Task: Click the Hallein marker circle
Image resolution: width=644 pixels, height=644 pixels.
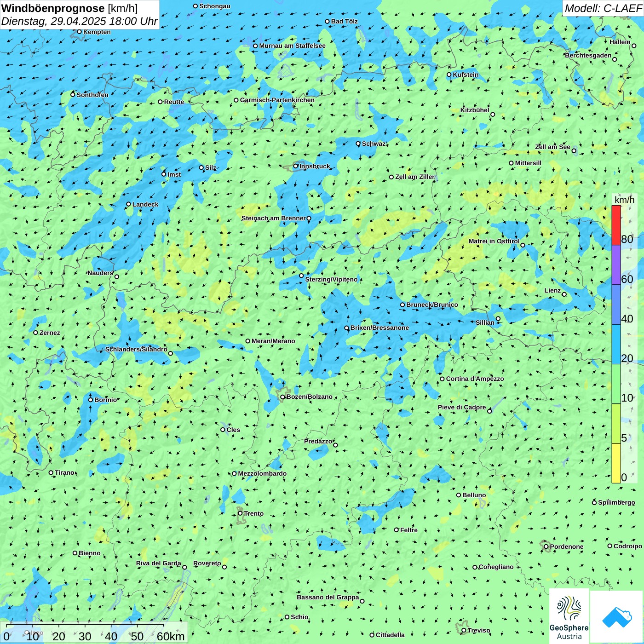Action: tap(633, 46)
